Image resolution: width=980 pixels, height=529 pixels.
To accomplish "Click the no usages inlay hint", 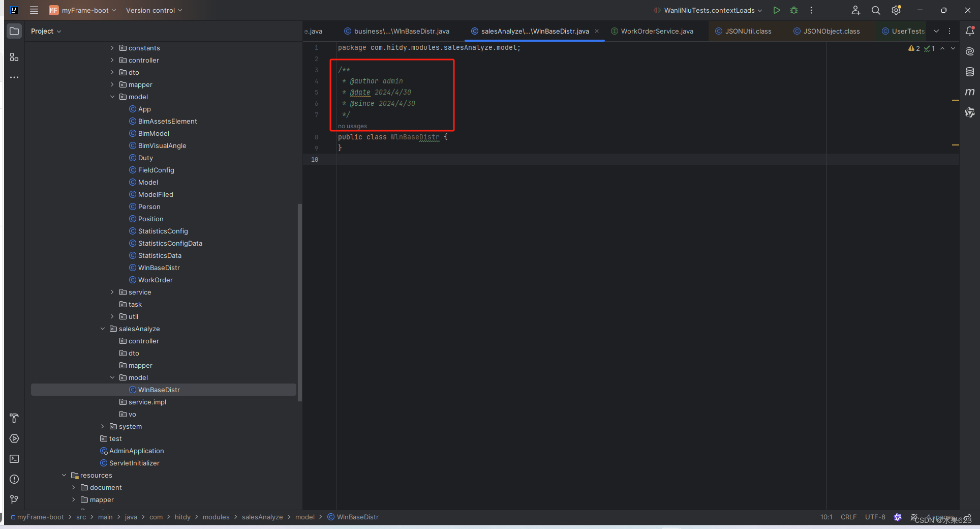I will click(352, 126).
